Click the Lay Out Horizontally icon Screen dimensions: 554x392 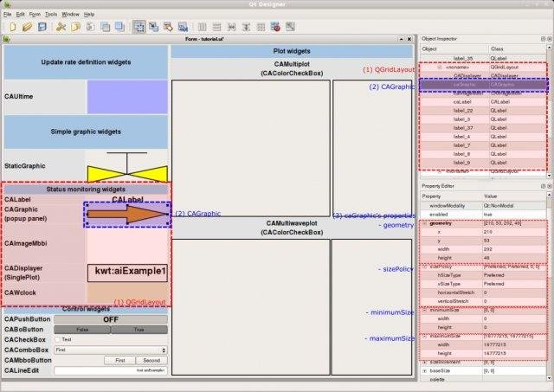coord(202,27)
